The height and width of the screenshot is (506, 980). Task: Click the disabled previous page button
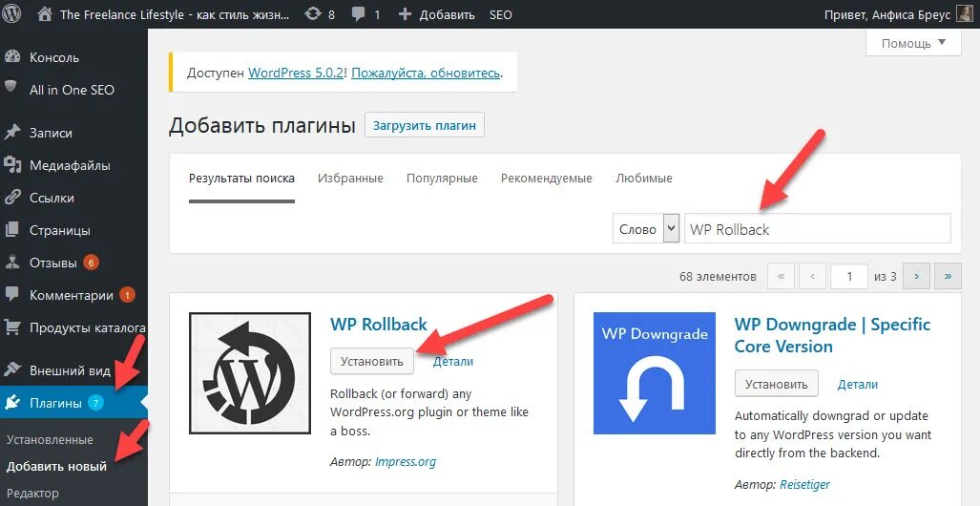(x=812, y=276)
